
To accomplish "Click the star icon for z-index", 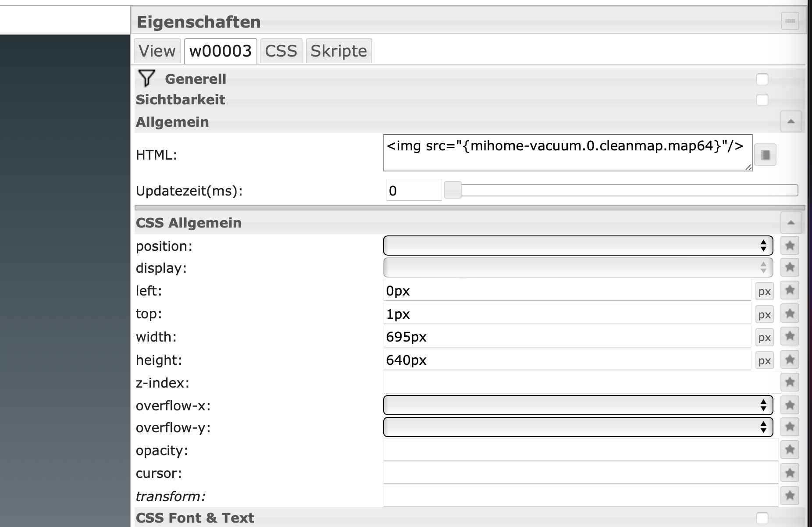I will (790, 382).
